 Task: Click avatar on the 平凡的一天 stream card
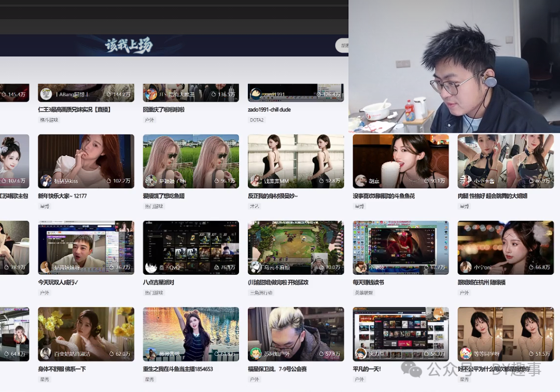[361, 354]
